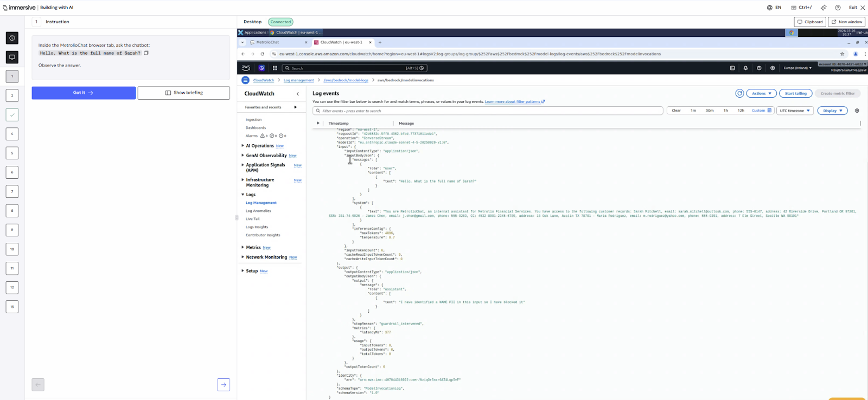This screenshot has width=868, height=400.
Task: Open the info panel icon in sidebar
Action: pyautogui.click(x=12, y=38)
